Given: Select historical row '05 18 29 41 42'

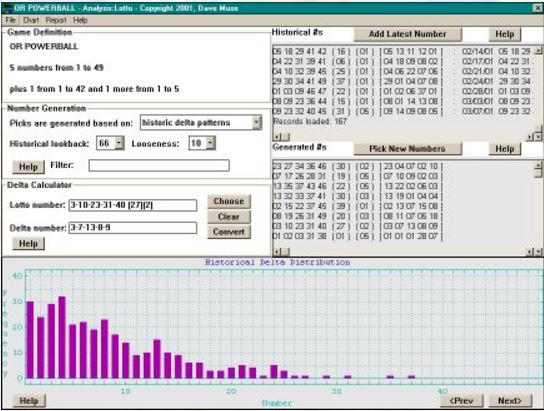Looking at the screenshot, I should pyautogui.click(x=402, y=52).
